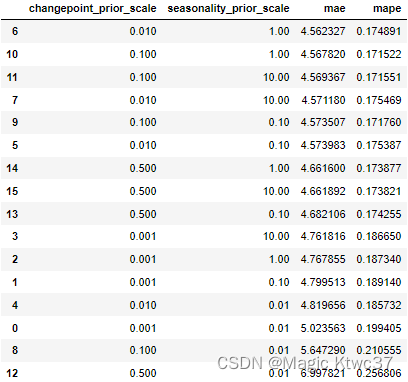Image resolution: width=408 pixels, height=382 pixels.
Task: Click mape value 0.185732
Action: click(379, 305)
